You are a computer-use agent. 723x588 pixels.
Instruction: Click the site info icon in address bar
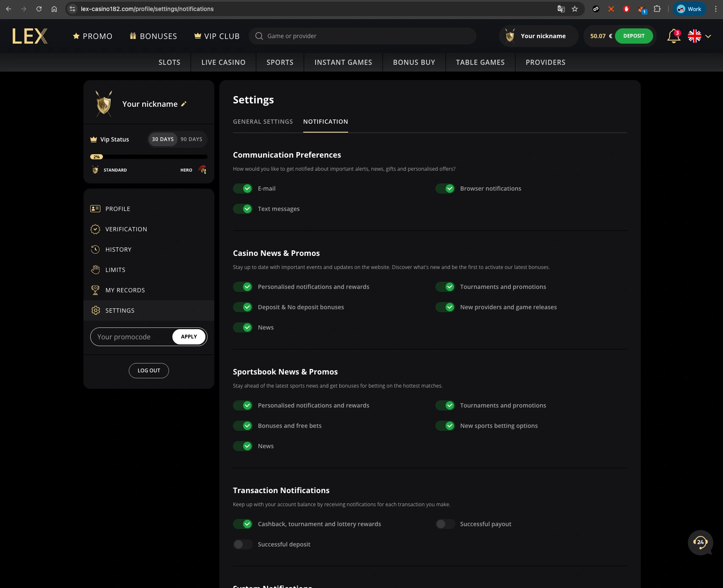pos(72,9)
